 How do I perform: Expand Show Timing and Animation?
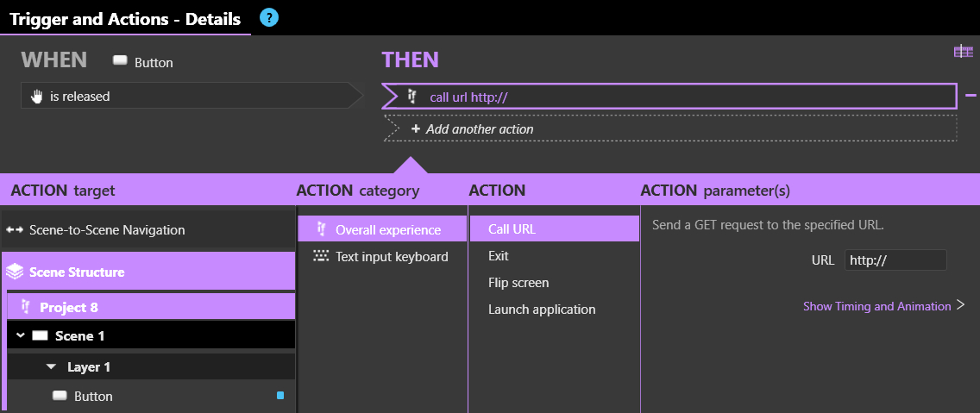(x=883, y=306)
